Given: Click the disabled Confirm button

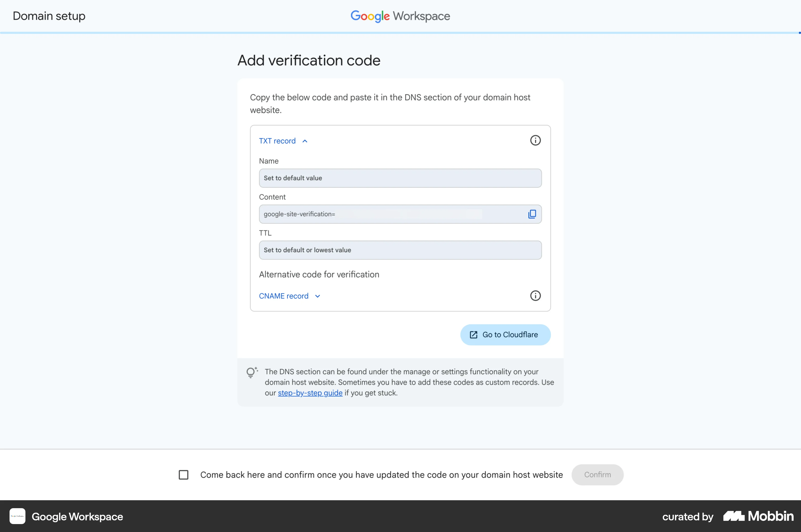Looking at the screenshot, I should [597, 475].
